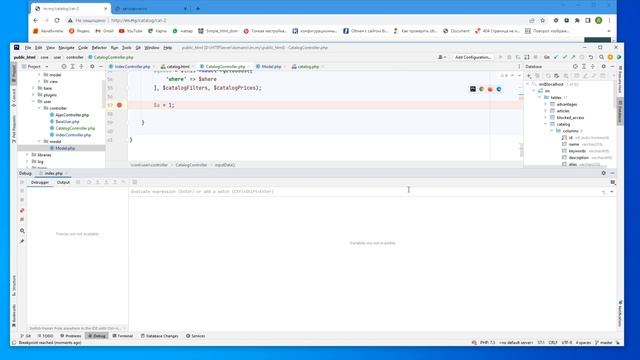
Task: Click the back arrow in Chrome
Action: [36, 20]
